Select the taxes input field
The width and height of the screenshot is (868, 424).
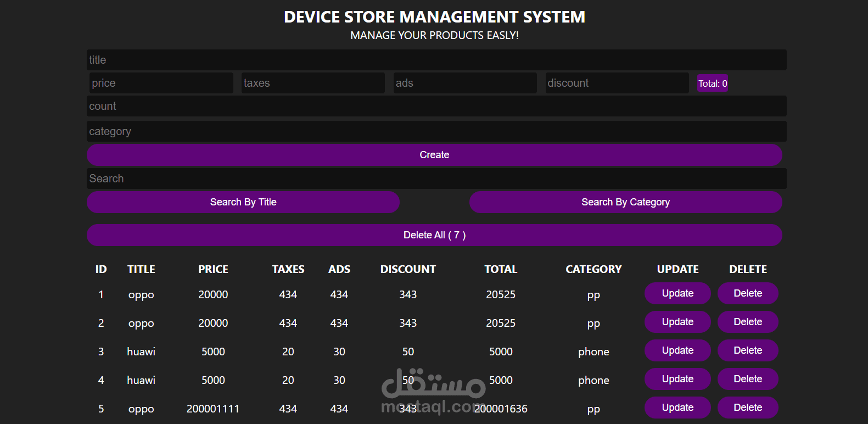coord(313,83)
